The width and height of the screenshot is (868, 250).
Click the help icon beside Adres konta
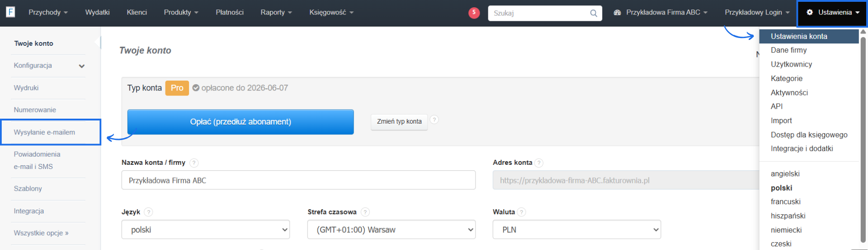(x=539, y=163)
